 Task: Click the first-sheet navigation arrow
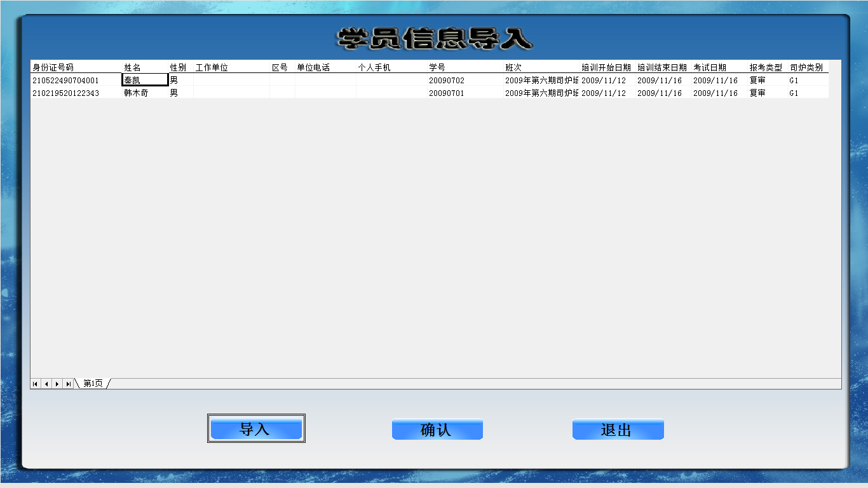click(x=36, y=384)
